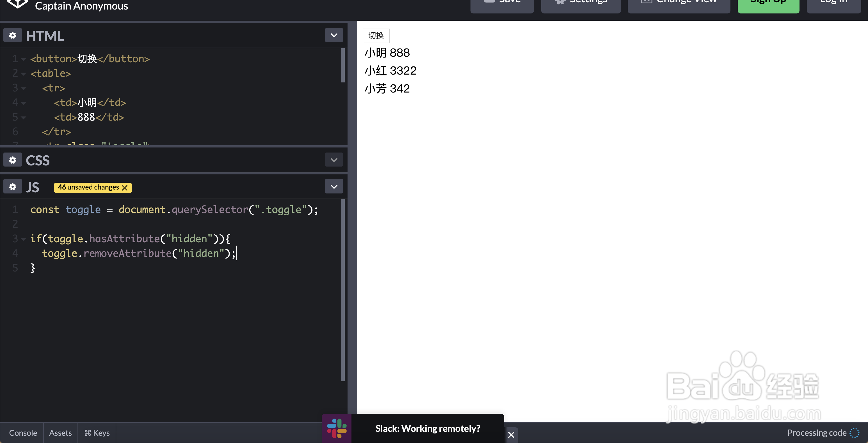Click the Slack advertisement logo

pos(337,428)
